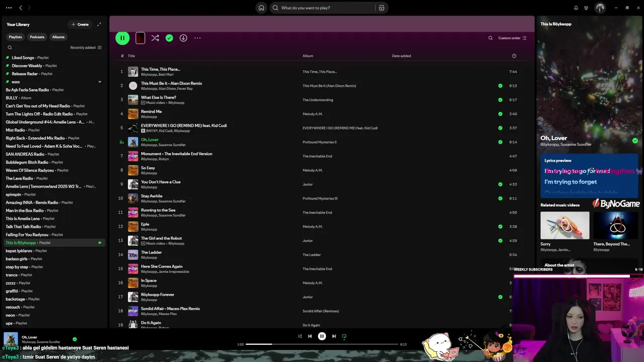Screen dimensions: 644x362
Task: Toggle saved check for Remind Me
Action: coord(500,114)
